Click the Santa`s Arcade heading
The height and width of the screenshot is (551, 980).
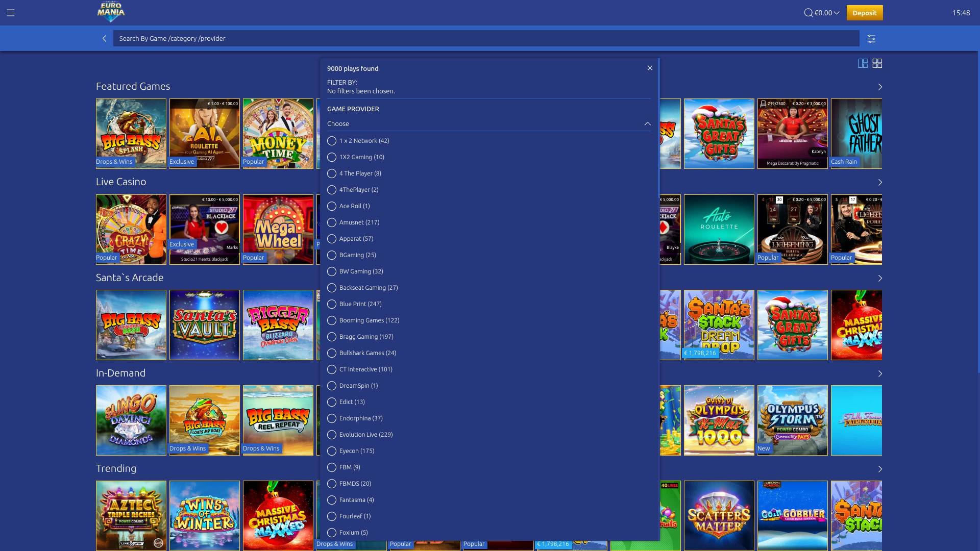click(x=129, y=278)
